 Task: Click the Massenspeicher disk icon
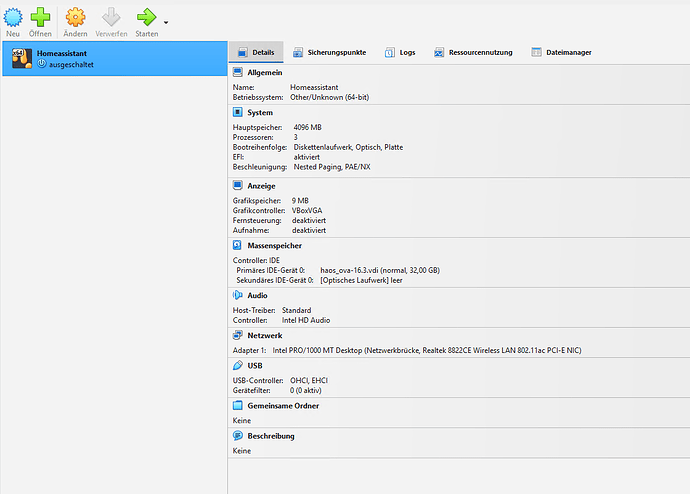(238, 245)
